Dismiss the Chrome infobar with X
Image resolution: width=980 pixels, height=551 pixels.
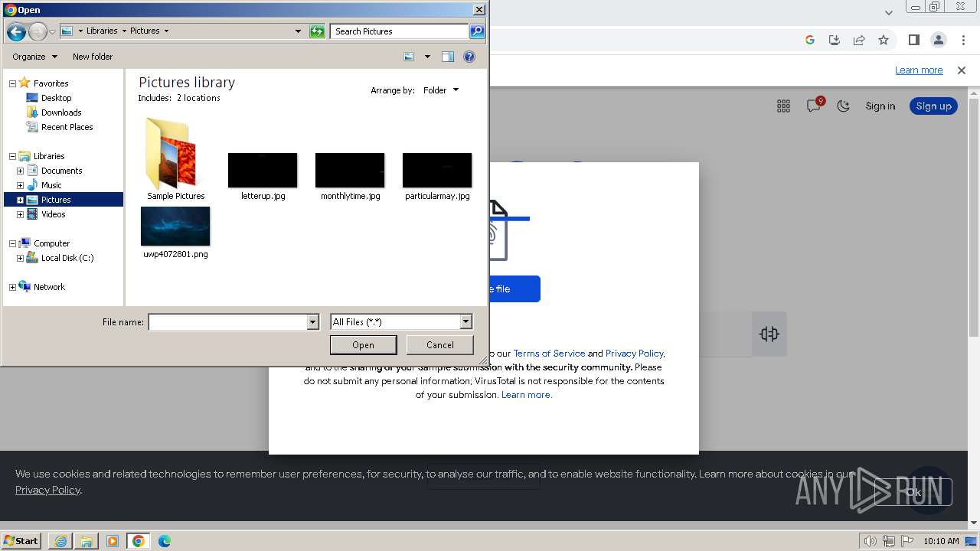(x=962, y=70)
